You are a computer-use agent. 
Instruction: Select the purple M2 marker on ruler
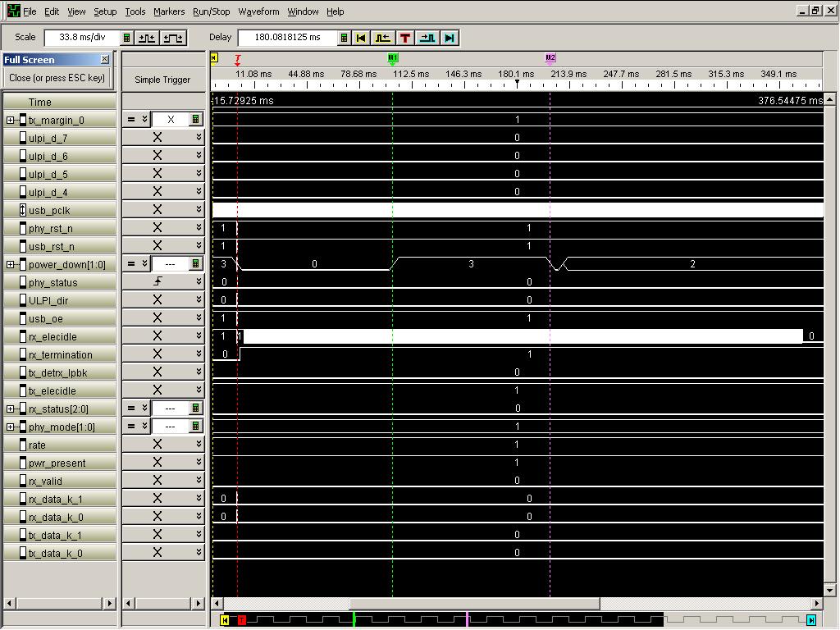coord(550,59)
